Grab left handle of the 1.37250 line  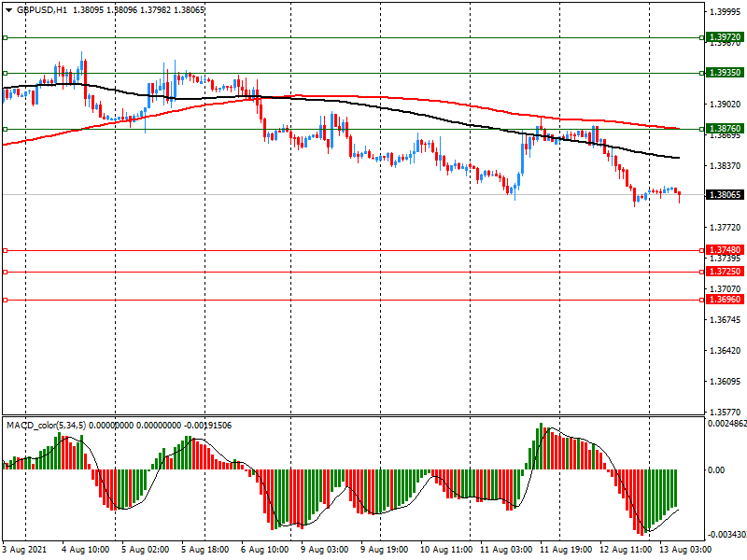[x=6, y=272]
